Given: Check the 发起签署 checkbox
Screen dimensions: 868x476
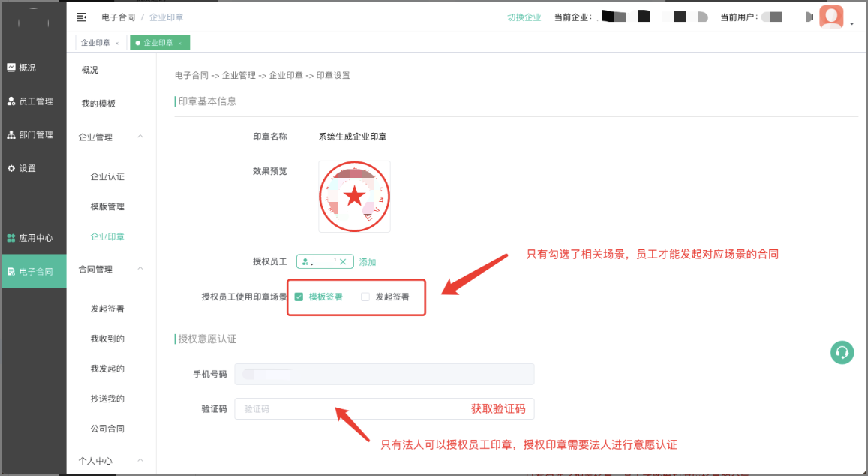Looking at the screenshot, I should (x=365, y=297).
